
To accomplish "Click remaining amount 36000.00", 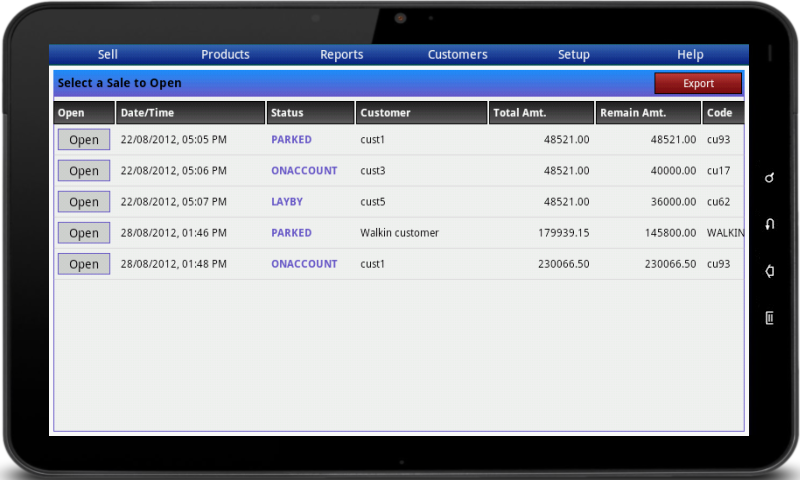I will tap(673, 201).
